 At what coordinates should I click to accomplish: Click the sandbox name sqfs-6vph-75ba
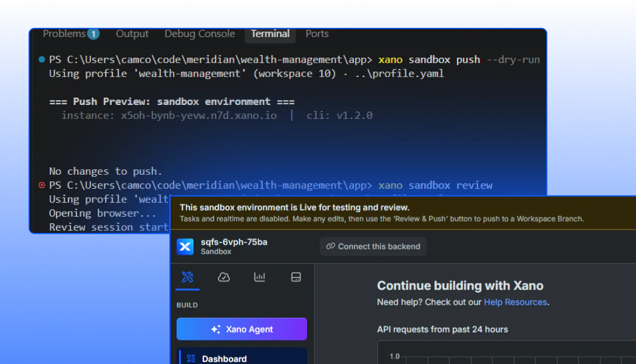tap(234, 242)
